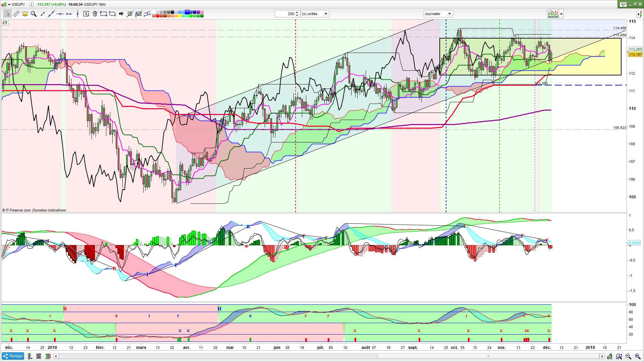Screen dimensions: 644x362
Task: Click the trash bin delete objects icon
Action: [95, 14]
